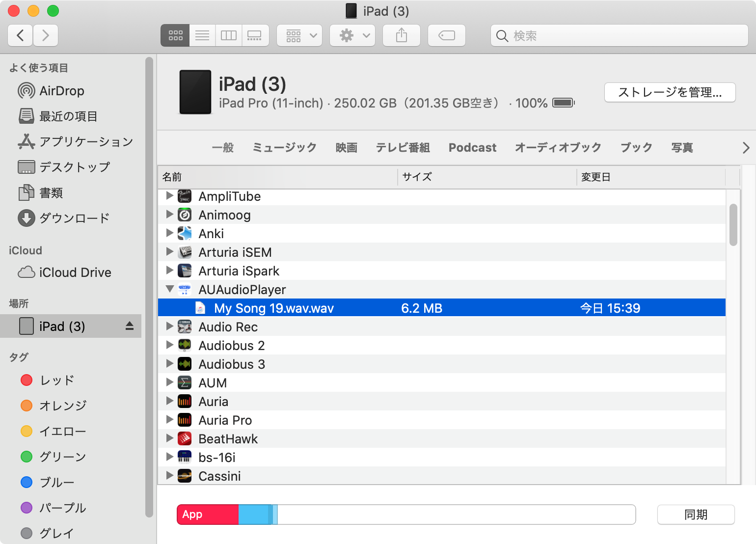
Task: Click the Cassini app icon
Action: (185, 476)
